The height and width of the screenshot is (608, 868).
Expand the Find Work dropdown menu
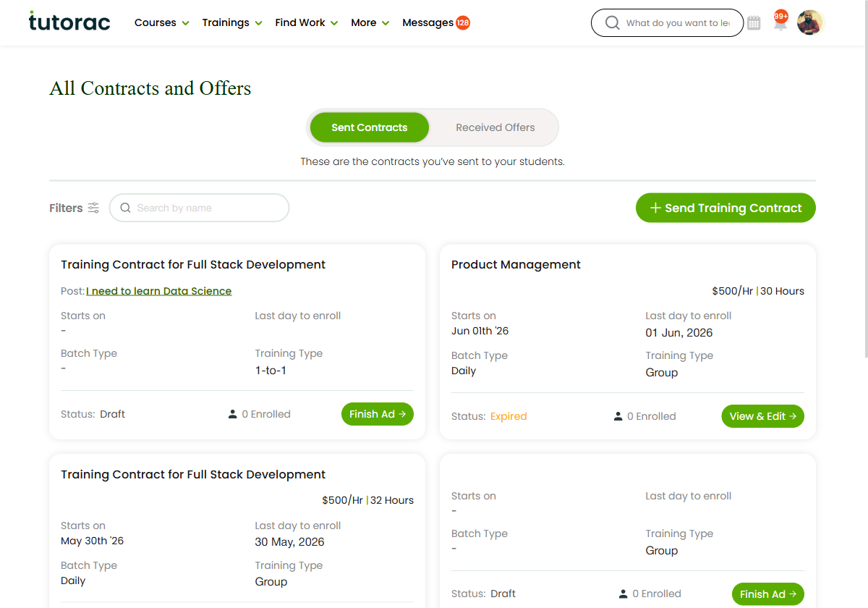(307, 22)
